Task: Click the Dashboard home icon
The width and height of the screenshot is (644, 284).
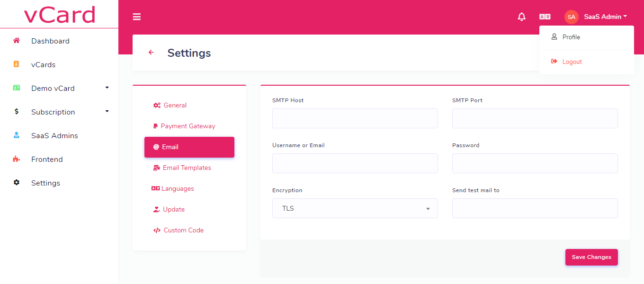Action: [17, 41]
